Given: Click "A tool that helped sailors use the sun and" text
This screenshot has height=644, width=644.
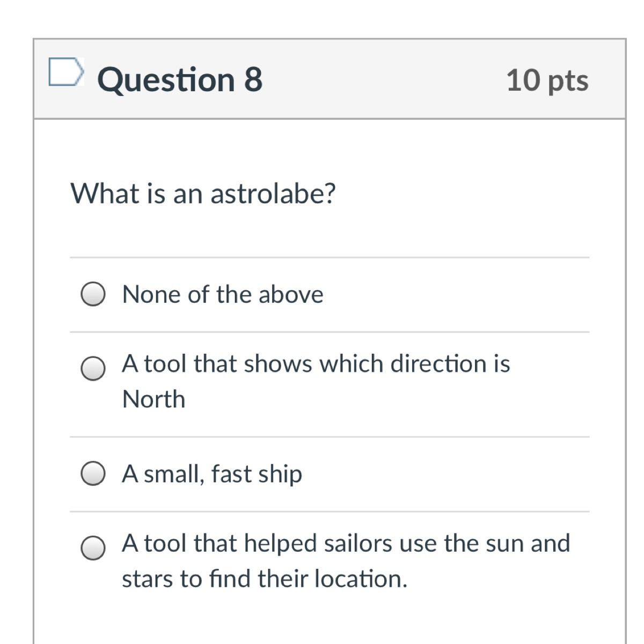Looking at the screenshot, I should (346, 543).
